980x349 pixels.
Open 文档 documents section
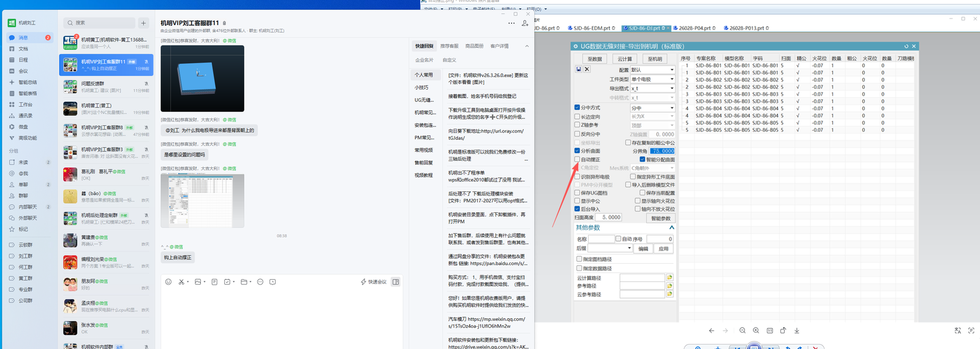(23, 48)
